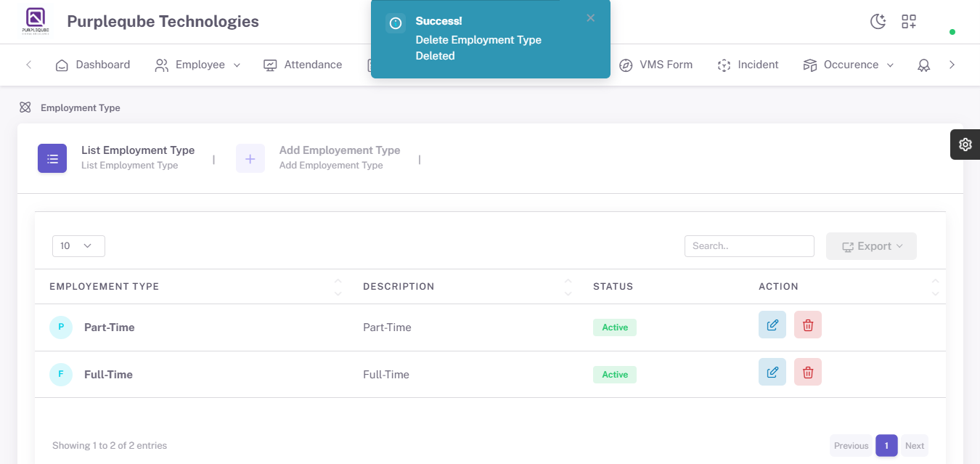This screenshot has height=464, width=980.
Task: Go to Previous page
Action: 851,446
